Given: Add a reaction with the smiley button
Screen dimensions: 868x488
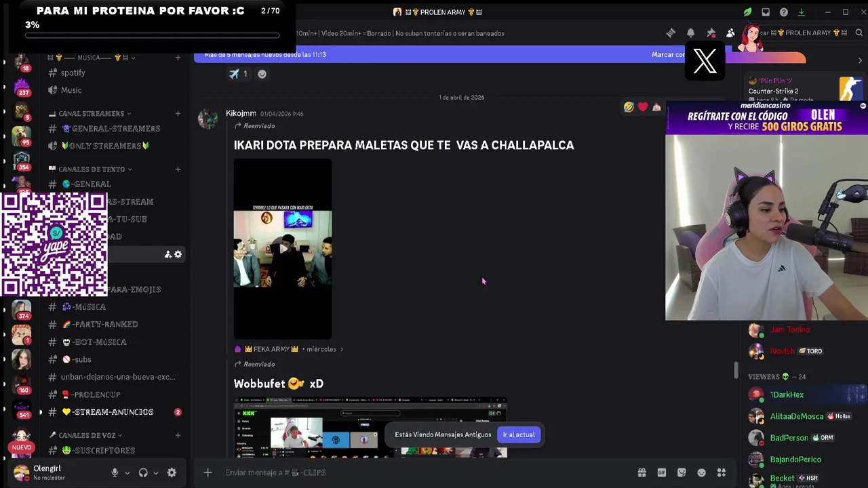Looking at the screenshot, I should tap(262, 74).
